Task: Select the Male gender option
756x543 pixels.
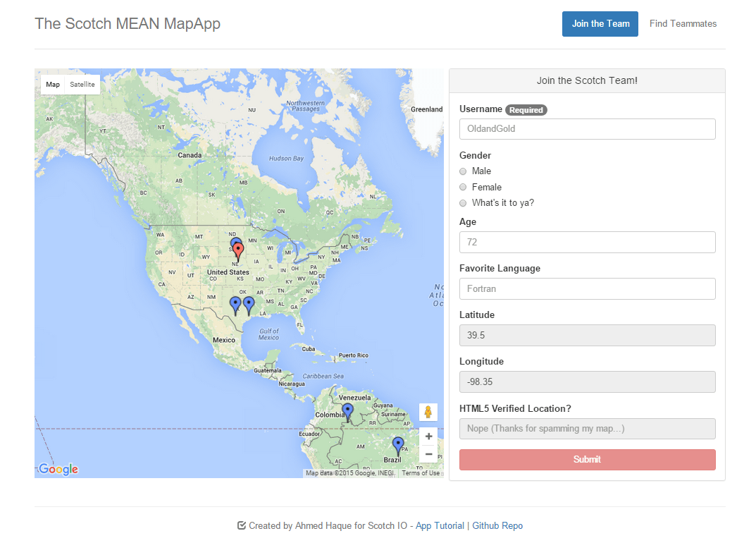Action: coord(463,171)
